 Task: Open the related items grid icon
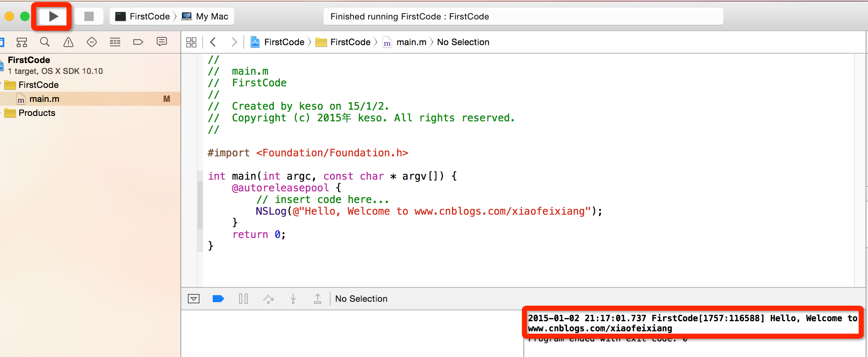(191, 42)
